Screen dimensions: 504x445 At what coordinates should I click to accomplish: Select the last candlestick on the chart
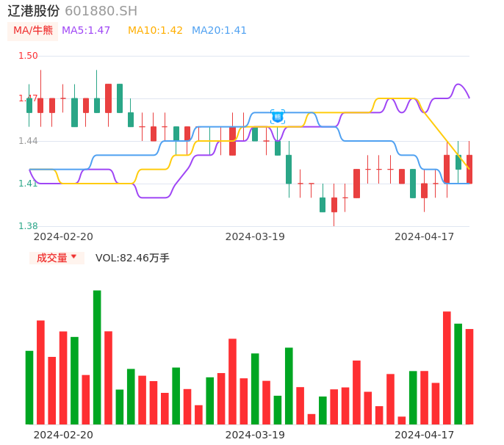pyautogui.click(x=469, y=169)
